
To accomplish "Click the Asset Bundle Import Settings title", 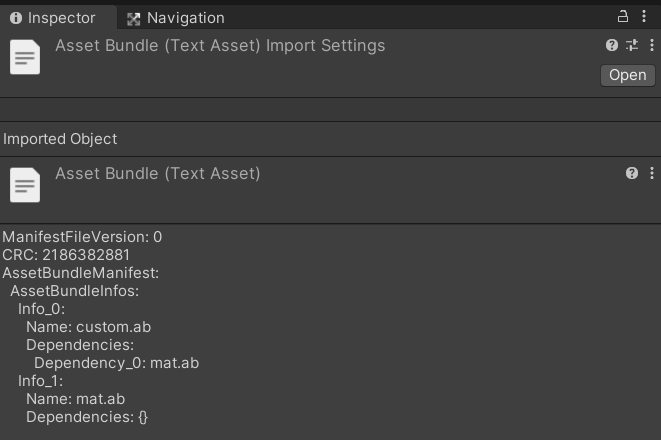I will 220,46.
